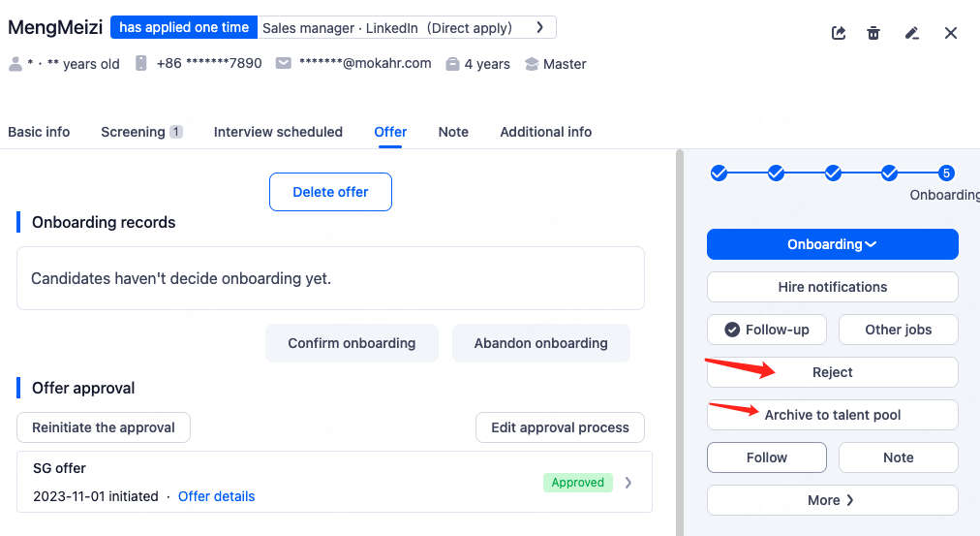The width and height of the screenshot is (980, 536).
Task: Switch to the Screening tab
Action: pyautogui.click(x=141, y=132)
